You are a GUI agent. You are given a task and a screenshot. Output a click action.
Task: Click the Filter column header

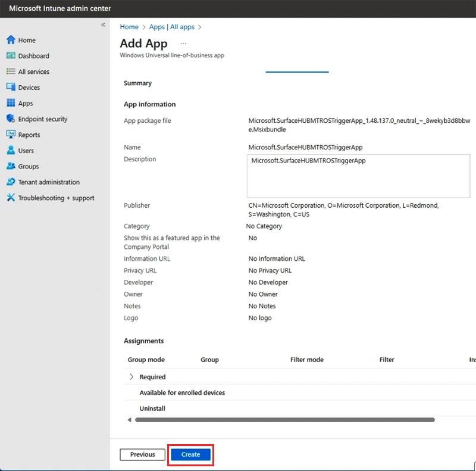(387, 360)
